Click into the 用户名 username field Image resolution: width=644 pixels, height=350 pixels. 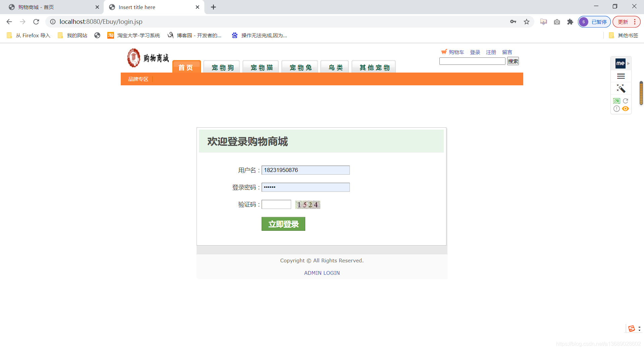tap(306, 170)
